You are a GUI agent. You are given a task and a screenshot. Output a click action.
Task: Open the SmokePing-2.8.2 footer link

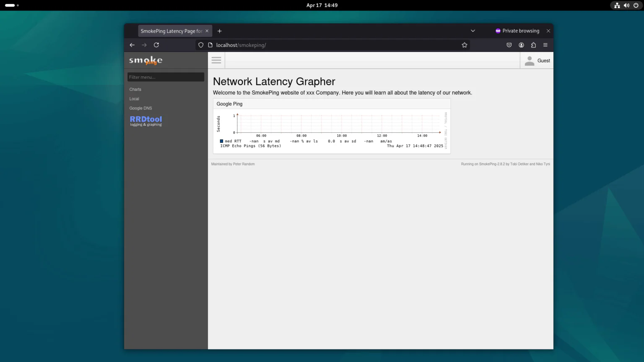pos(492,164)
